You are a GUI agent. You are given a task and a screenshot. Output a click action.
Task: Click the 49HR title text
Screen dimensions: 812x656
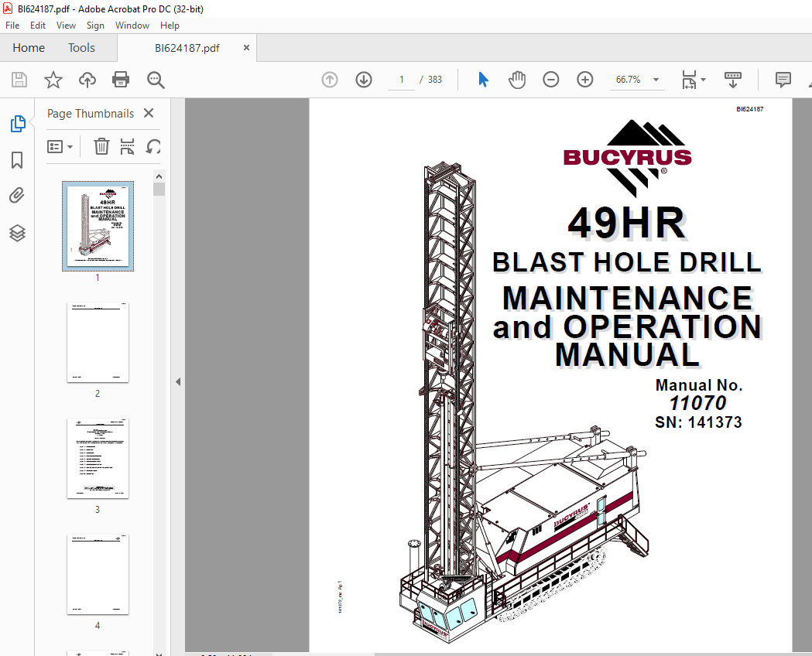click(626, 224)
